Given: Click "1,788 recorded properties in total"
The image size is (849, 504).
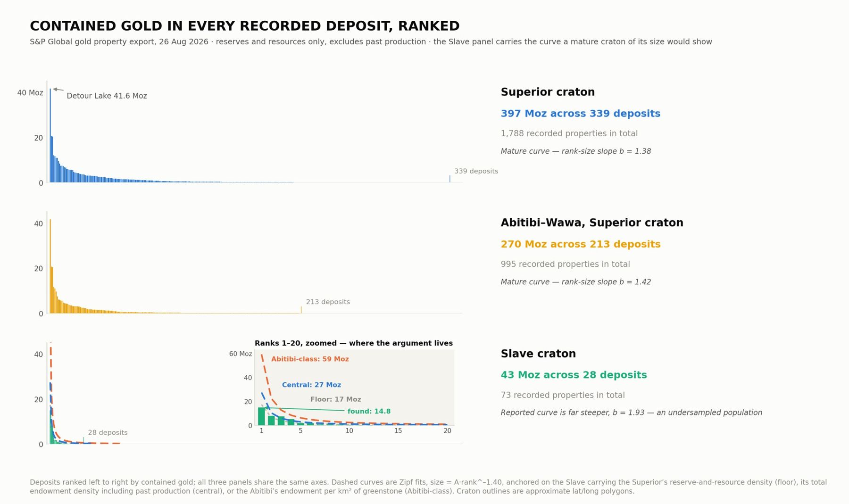Looking at the screenshot, I should click(569, 133).
